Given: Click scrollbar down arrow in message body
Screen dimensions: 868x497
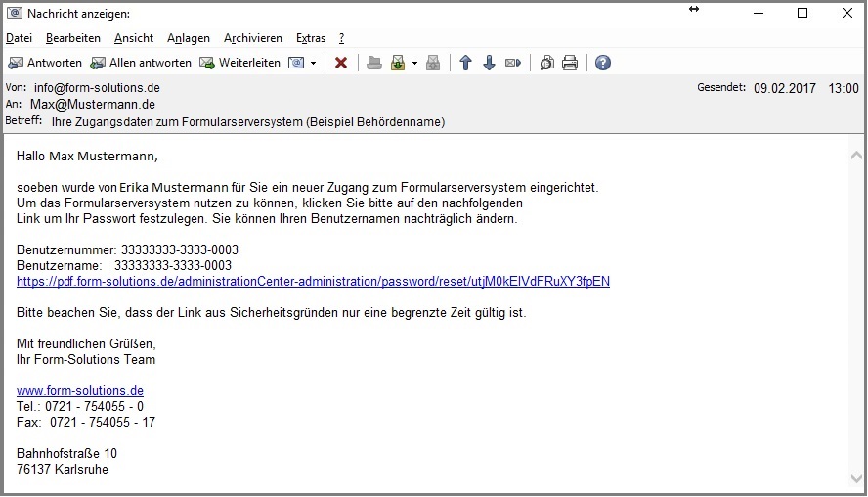Looking at the screenshot, I should (856, 478).
